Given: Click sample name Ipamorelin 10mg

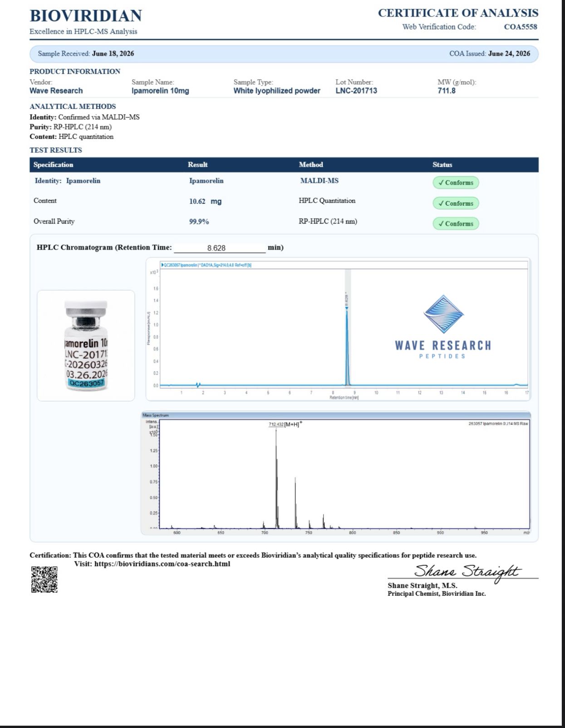Looking at the screenshot, I should point(160,90).
